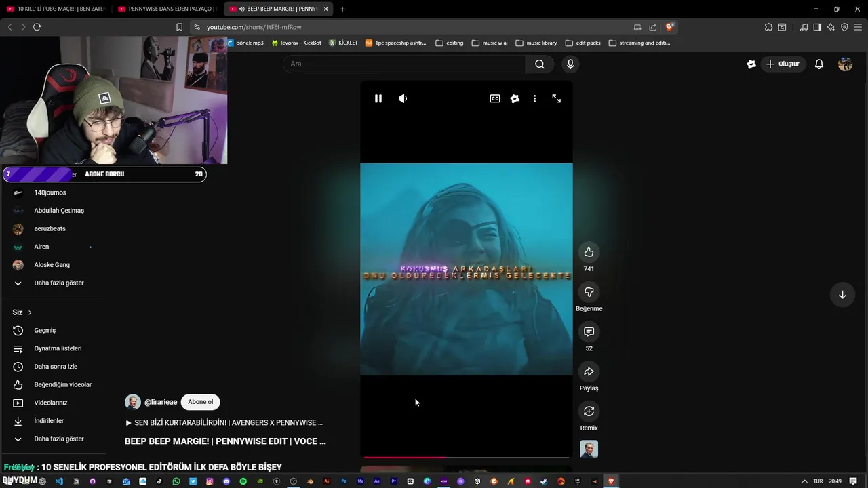Reload the page
Image resolution: width=868 pixels, height=488 pixels.
(37, 27)
